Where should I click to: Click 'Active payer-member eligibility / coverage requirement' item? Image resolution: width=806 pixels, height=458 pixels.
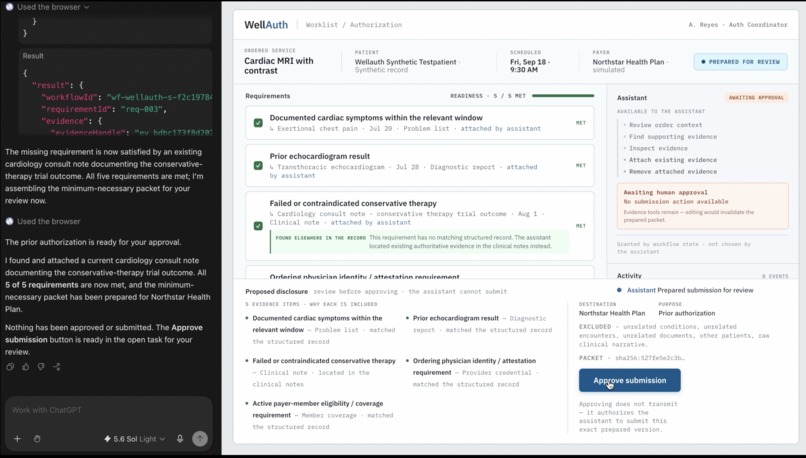[322, 415]
